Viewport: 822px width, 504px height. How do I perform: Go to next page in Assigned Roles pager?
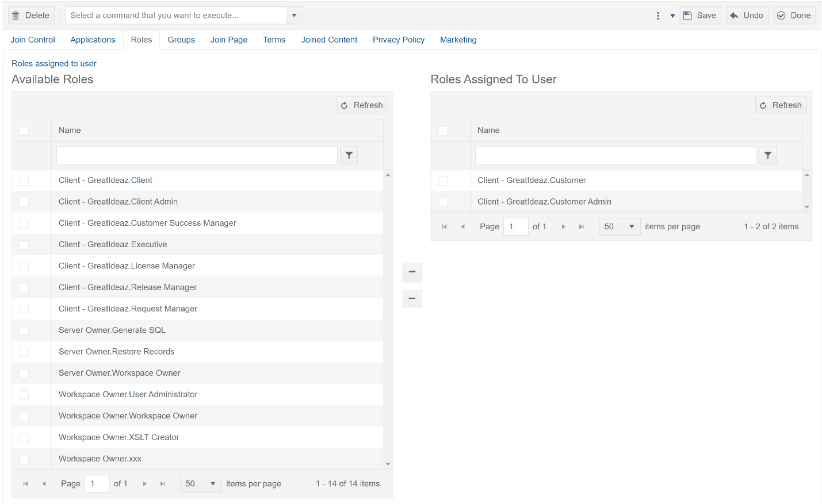(x=563, y=227)
